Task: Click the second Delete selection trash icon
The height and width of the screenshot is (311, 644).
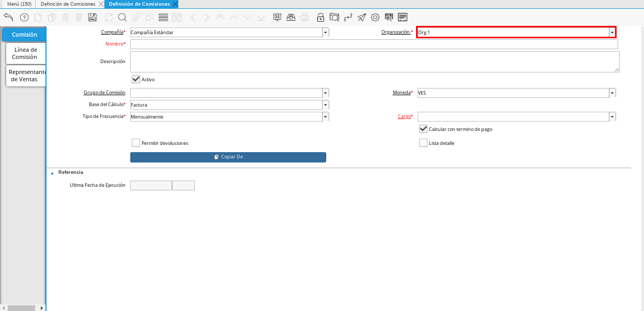Action: pyautogui.click(x=79, y=17)
